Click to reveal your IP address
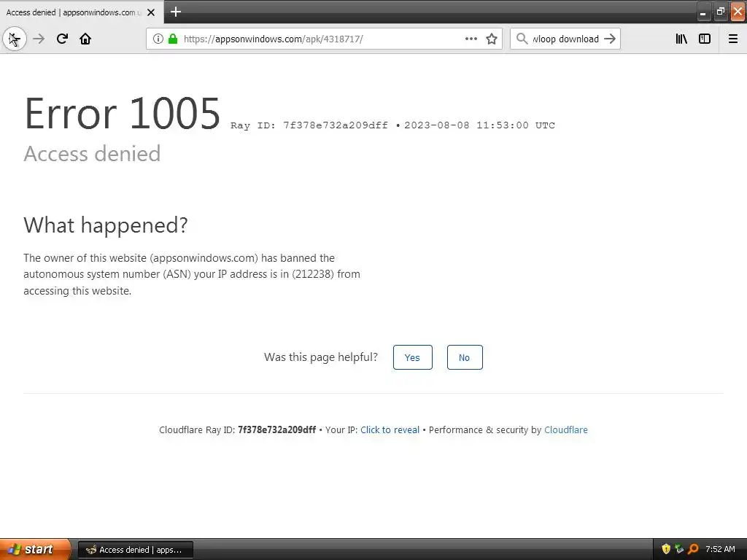The width and height of the screenshot is (747, 560). [x=390, y=430]
